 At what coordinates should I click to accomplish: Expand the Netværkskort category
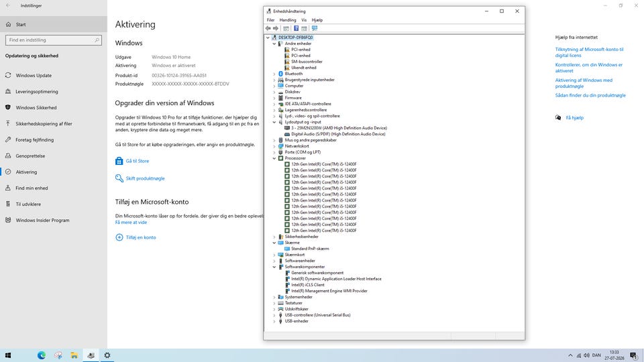coord(274,146)
